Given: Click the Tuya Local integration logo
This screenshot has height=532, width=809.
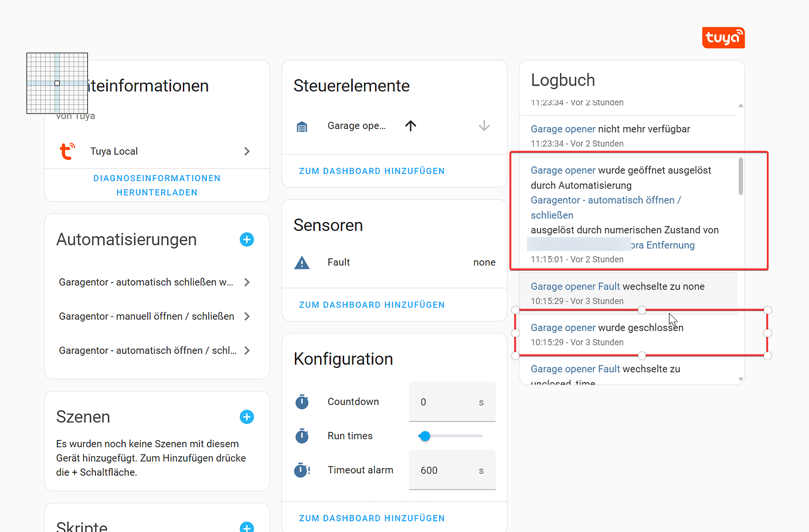Looking at the screenshot, I should 67,151.
